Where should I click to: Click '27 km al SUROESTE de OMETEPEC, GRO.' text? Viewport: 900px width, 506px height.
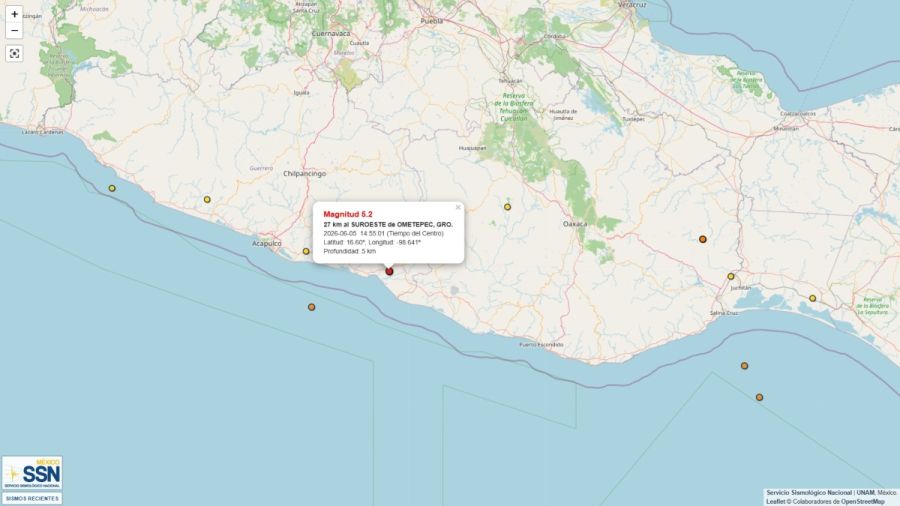click(x=388, y=224)
